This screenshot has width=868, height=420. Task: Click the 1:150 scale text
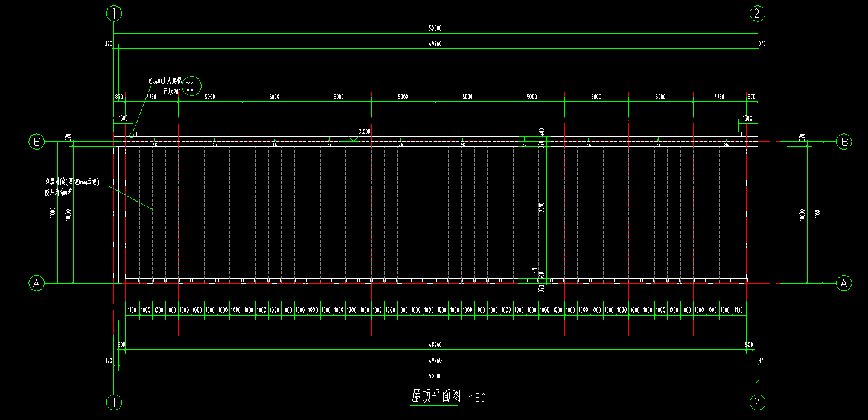coord(474,398)
